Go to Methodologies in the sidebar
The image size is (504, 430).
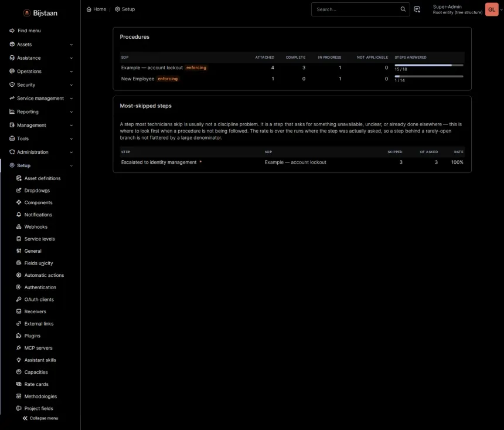coord(40,396)
